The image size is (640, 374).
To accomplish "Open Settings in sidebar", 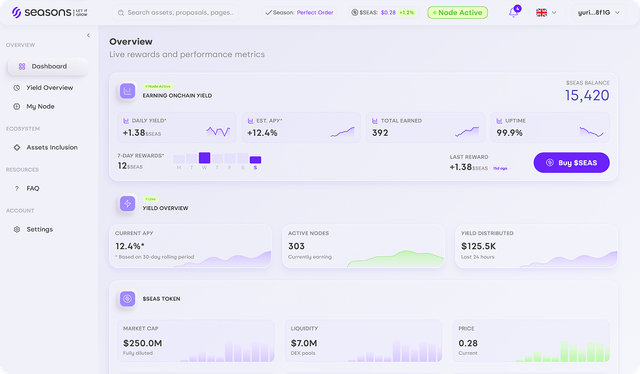I will [40, 229].
